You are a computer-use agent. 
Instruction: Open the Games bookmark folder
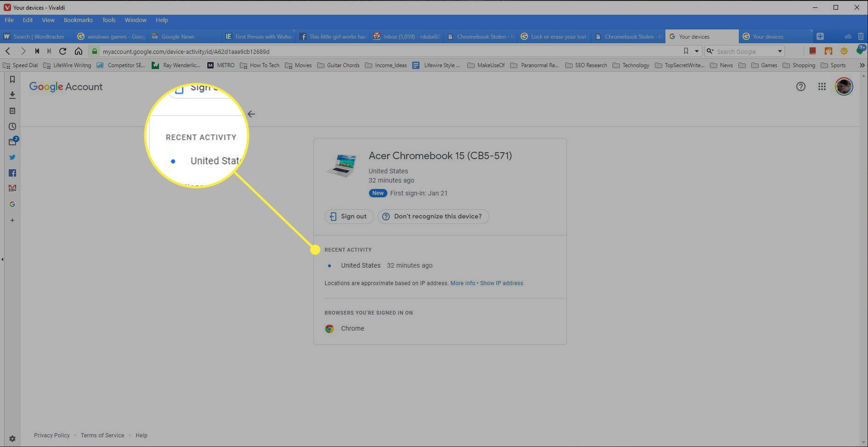(x=764, y=65)
